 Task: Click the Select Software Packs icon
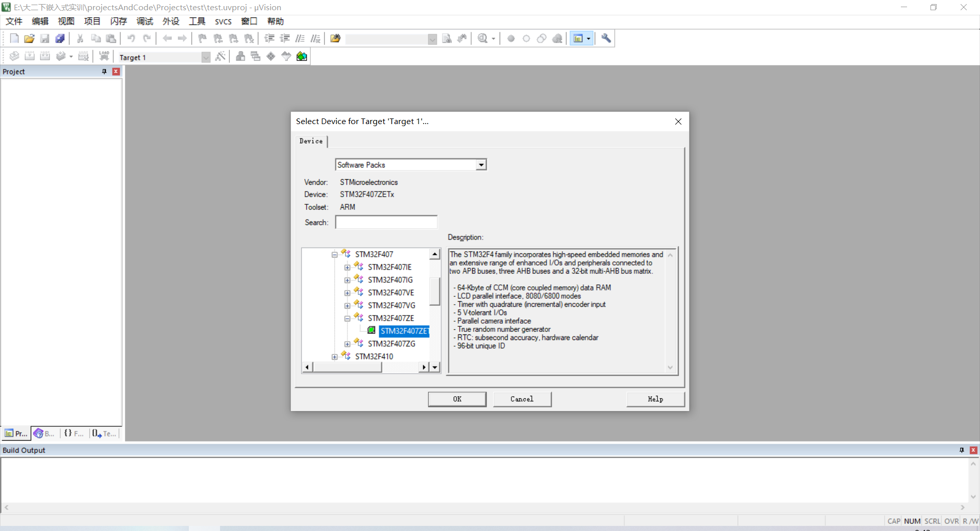click(286, 56)
